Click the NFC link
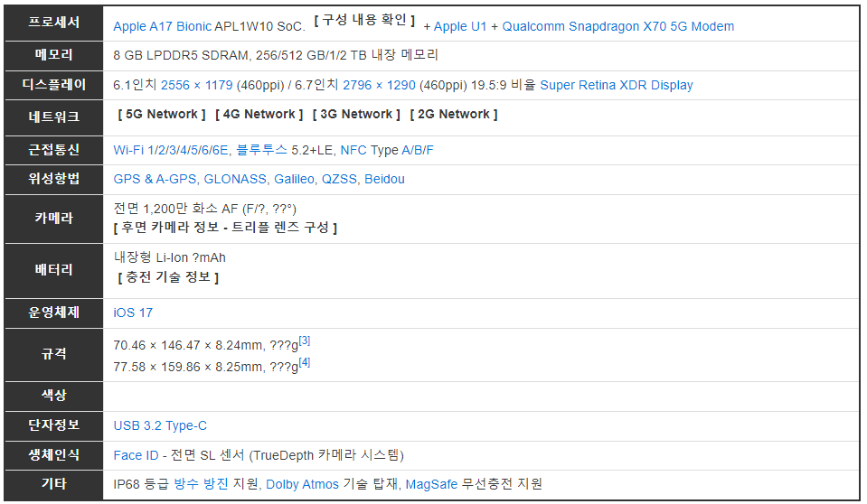Screen dimensions: 867x504 (353, 150)
